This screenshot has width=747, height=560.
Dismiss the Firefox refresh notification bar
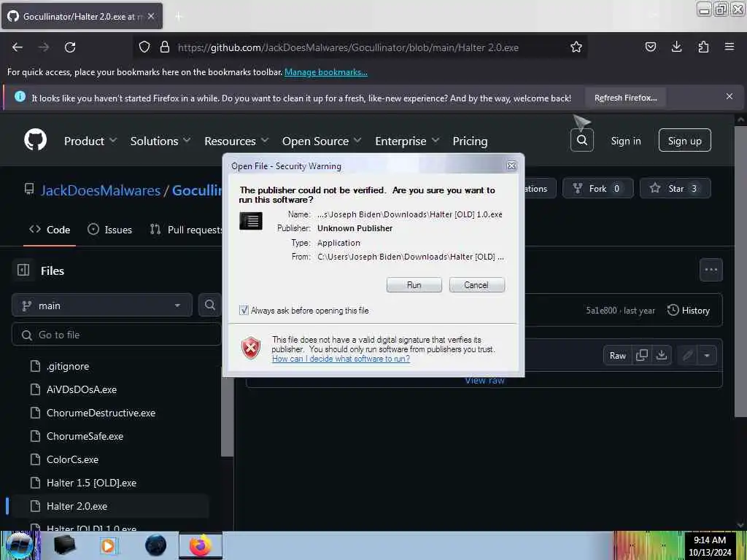click(x=729, y=97)
